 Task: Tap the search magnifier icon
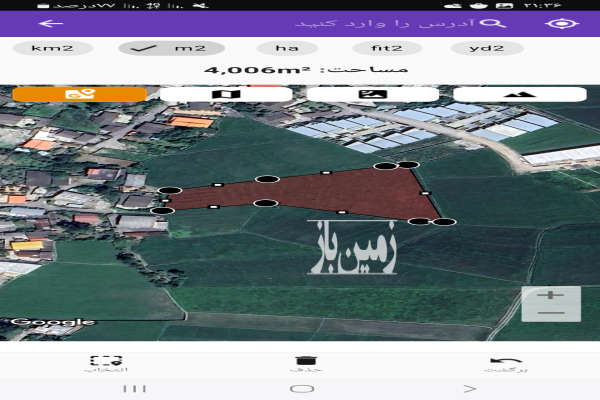pyautogui.click(x=492, y=23)
